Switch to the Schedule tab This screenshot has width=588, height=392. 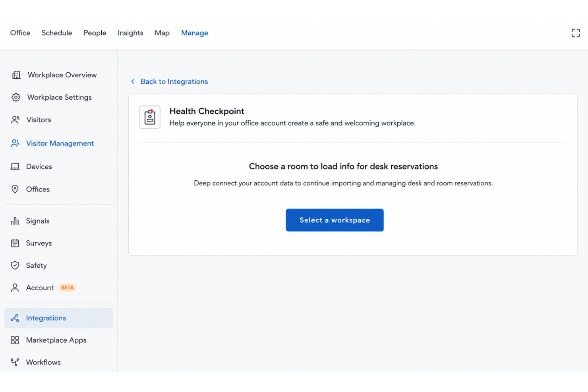tap(57, 33)
